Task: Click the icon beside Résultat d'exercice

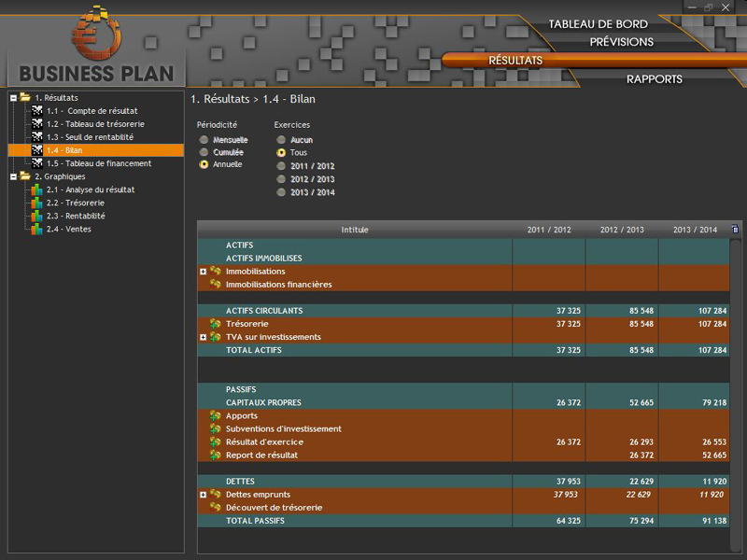Action: pyautogui.click(x=216, y=441)
